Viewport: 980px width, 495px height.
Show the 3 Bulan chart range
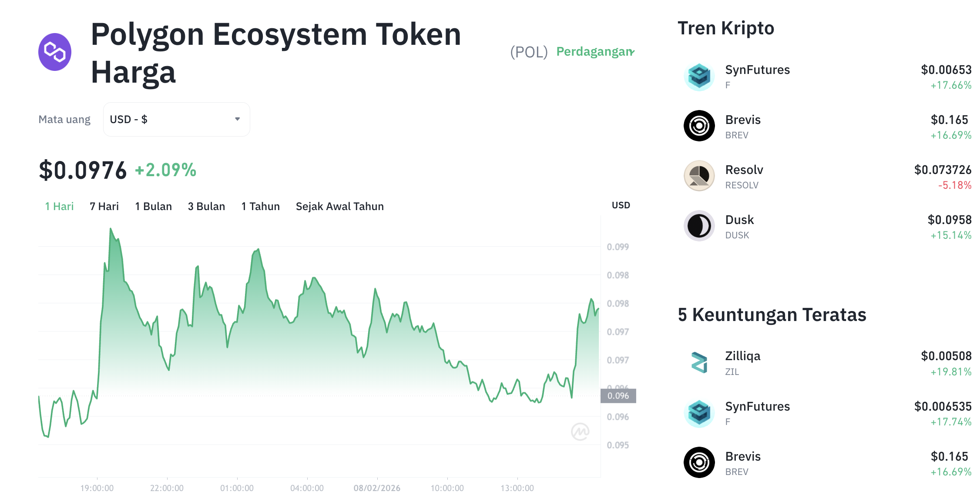click(x=206, y=206)
